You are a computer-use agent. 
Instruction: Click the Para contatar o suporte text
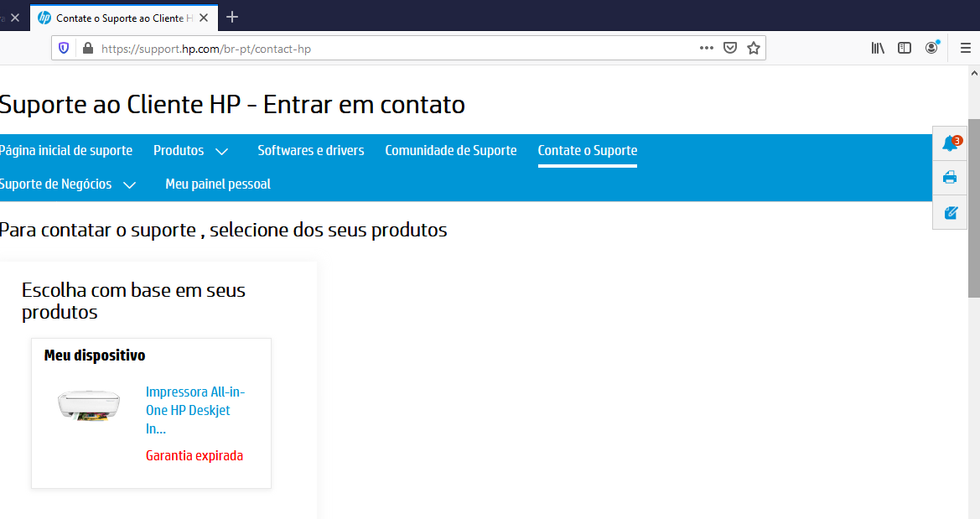pyautogui.click(x=223, y=230)
